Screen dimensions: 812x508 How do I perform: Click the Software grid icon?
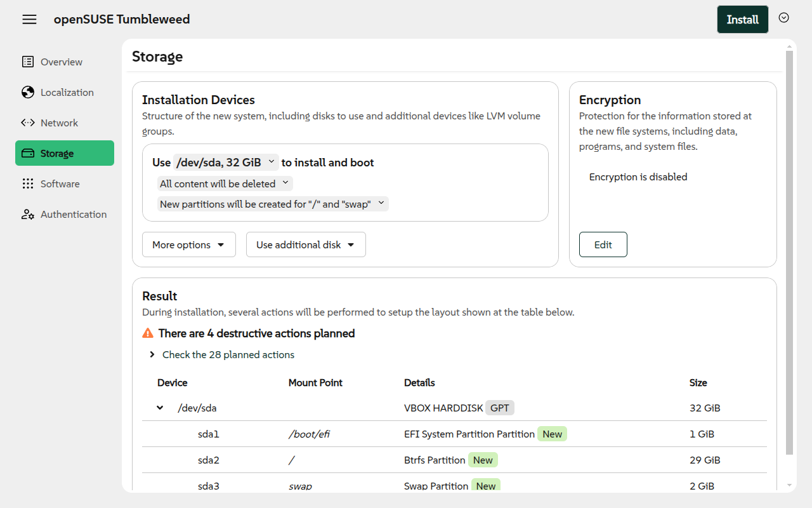click(x=28, y=184)
